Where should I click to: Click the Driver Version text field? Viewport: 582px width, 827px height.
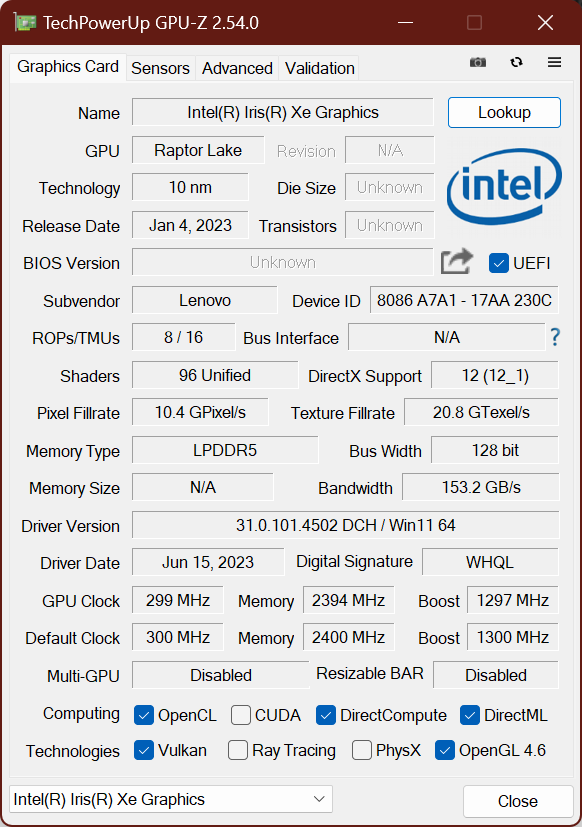345,525
